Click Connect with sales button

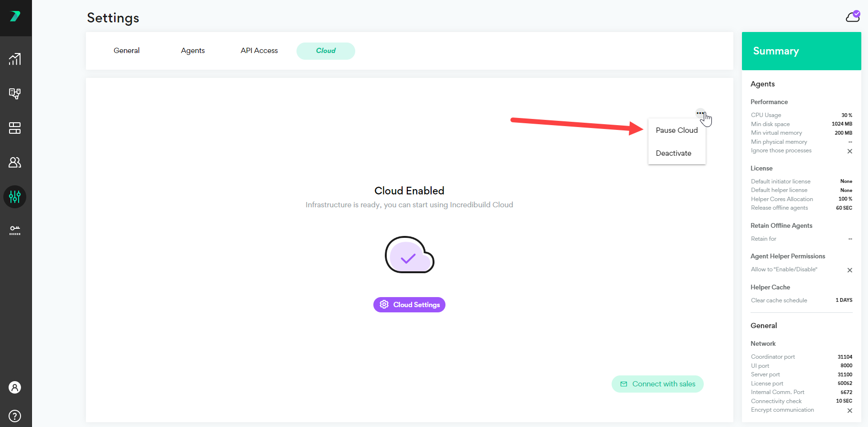(657, 384)
